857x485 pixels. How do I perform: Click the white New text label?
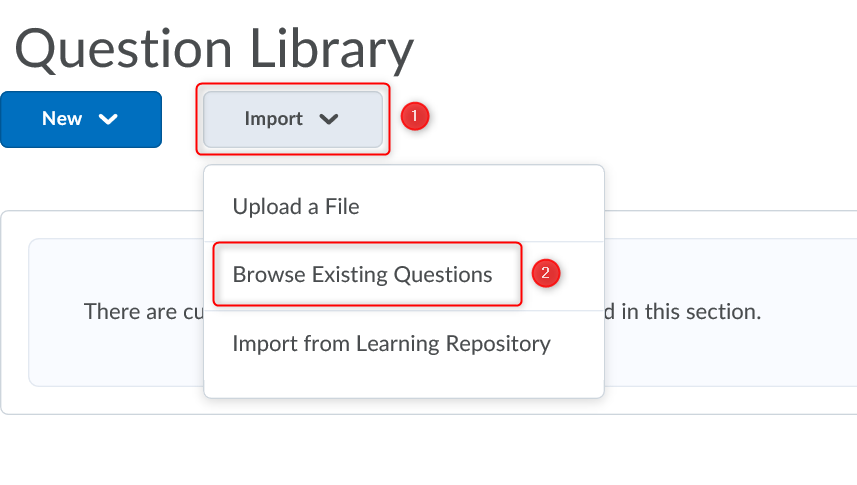62,119
